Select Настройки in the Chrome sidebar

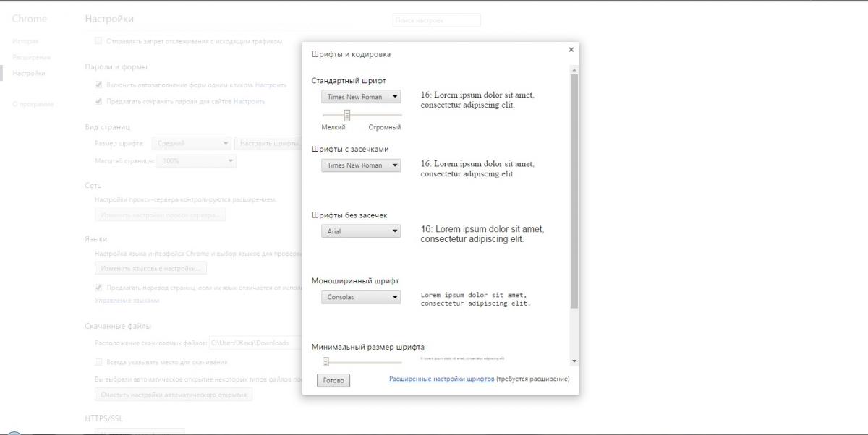pyautogui.click(x=29, y=73)
